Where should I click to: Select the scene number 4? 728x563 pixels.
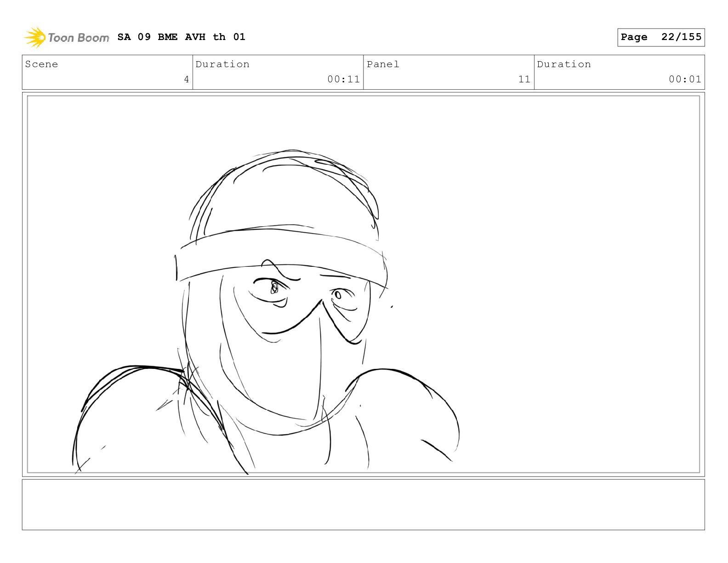coord(186,79)
